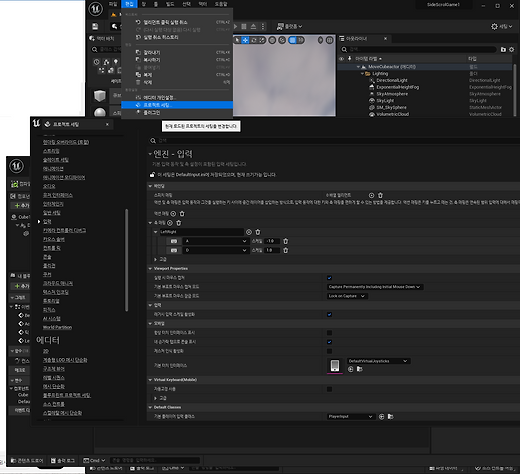
Task: Click key selector icon for D binding
Action: pos(174,250)
